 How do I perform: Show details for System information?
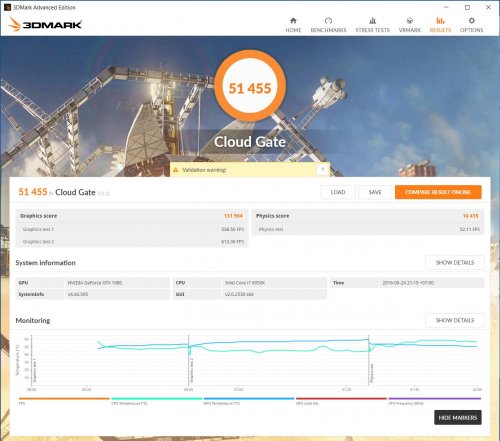point(455,263)
